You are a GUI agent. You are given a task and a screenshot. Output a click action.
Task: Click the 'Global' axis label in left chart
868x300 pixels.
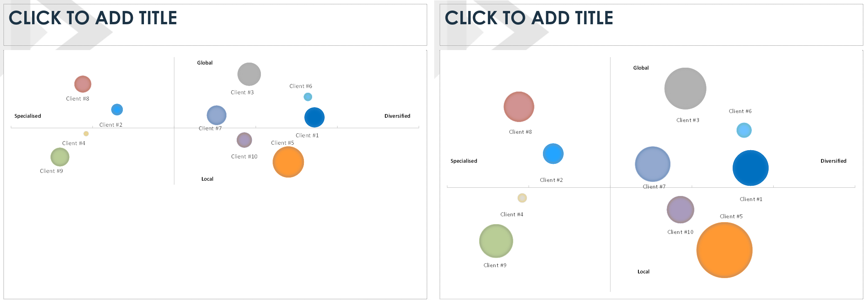coord(205,63)
